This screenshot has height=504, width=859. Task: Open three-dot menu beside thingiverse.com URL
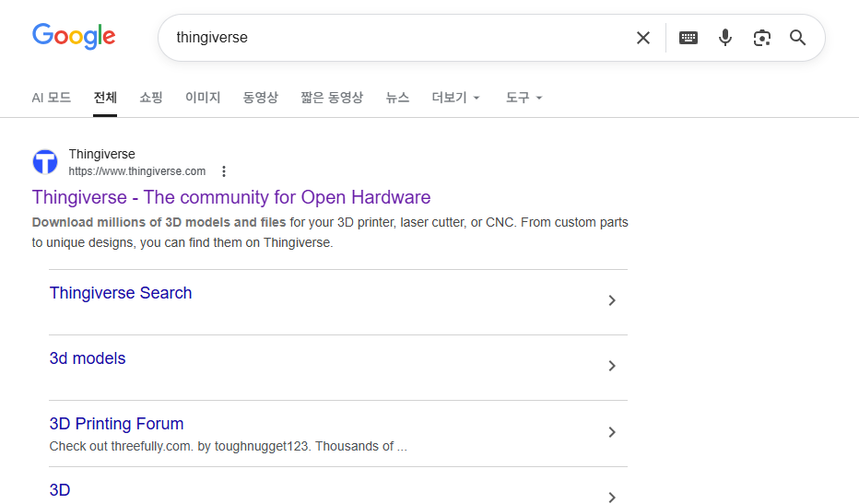coord(224,171)
